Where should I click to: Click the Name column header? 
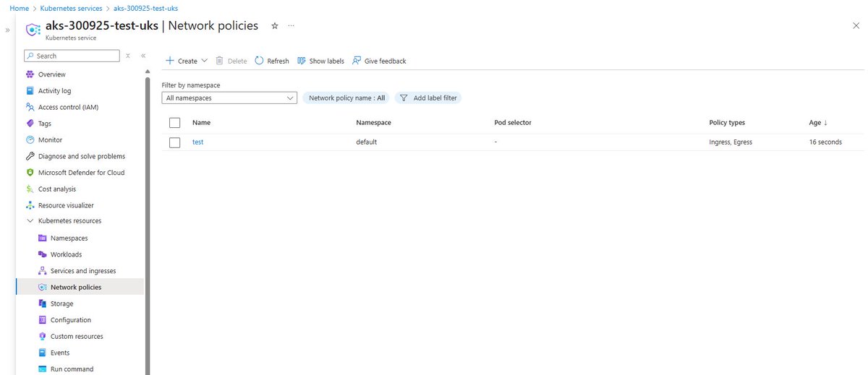click(201, 123)
